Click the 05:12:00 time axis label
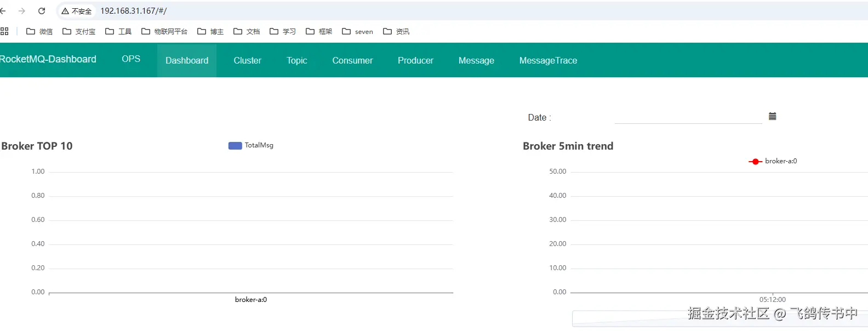This screenshot has height=331, width=868. pyautogui.click(x=773, y=300)
